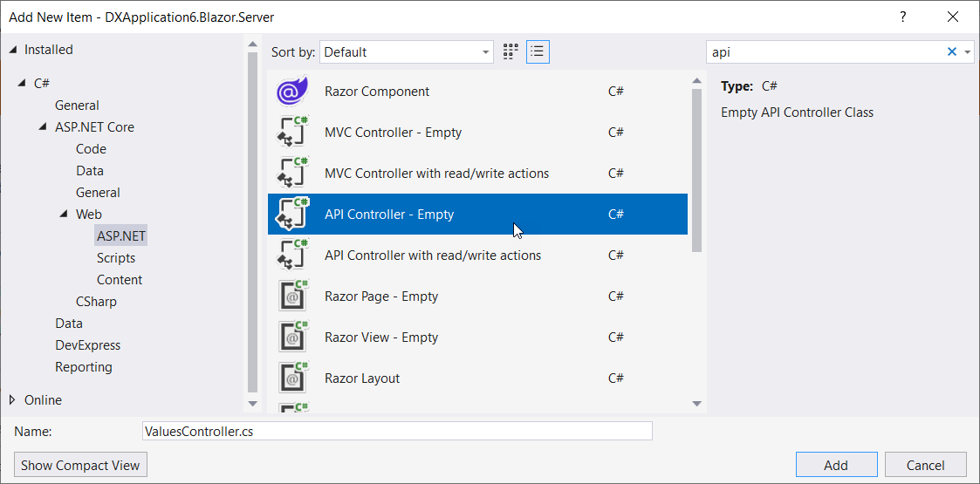Click the Razor View - Empty icon

pyautogui.click(x=292, y=337)
